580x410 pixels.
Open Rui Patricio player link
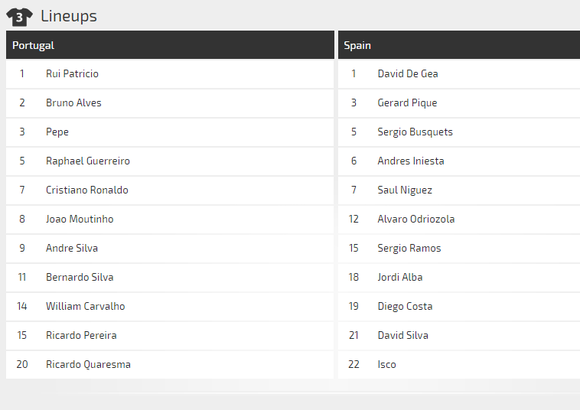(72, 74)
